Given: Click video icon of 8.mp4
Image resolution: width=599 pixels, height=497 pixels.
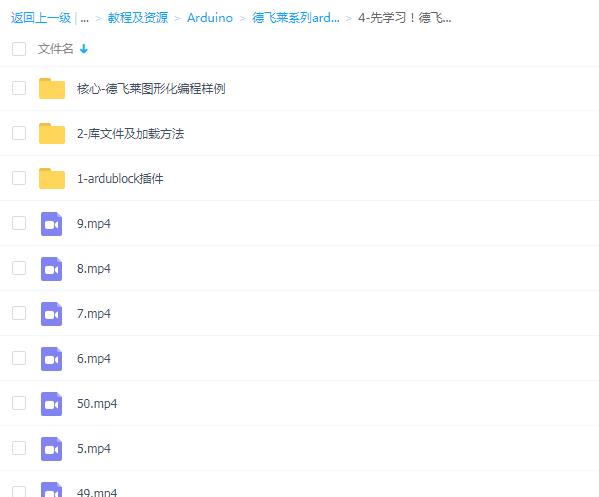Looking at the screenshot, I should coord(52,269).
